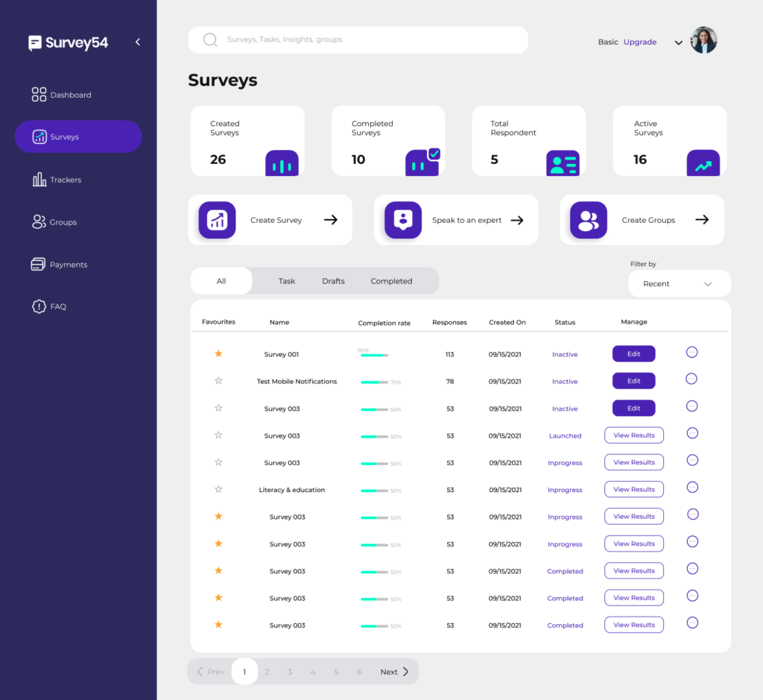Viewport: 763px width, 700px height.
Task: Favourite the Test Mobile Notifications survey
Action: click(218, 381)
